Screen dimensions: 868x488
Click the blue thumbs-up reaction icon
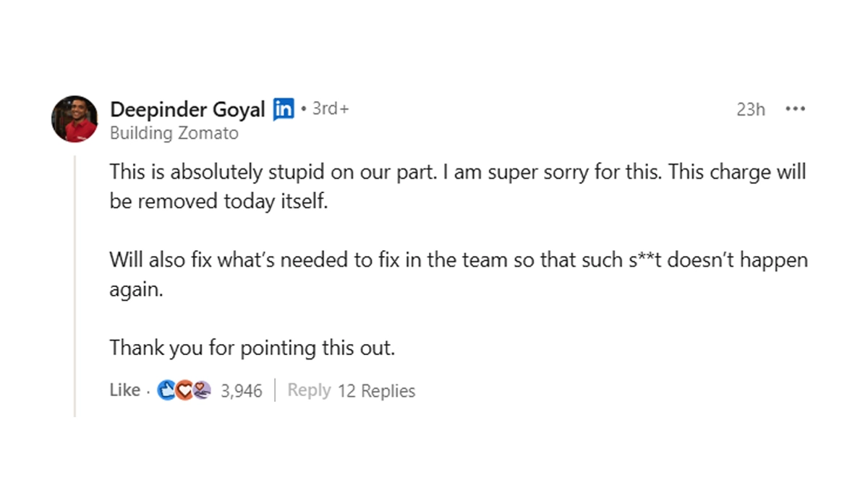(166, 390)
